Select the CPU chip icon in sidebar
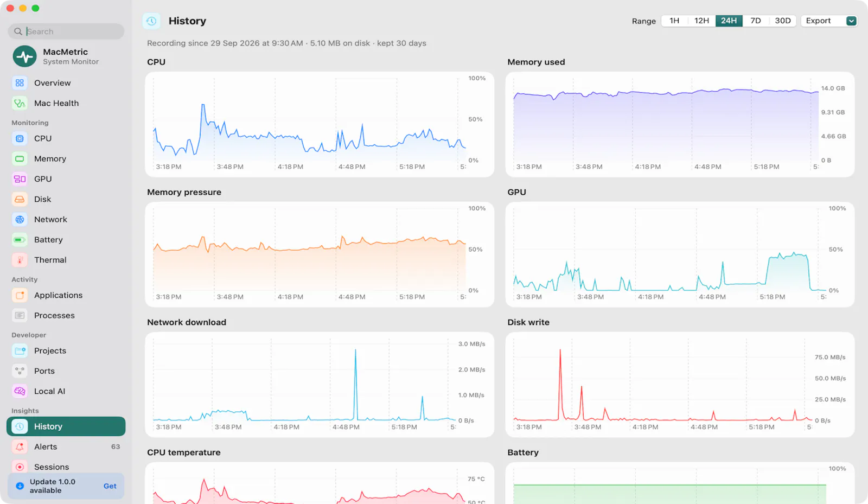This screenshot has height=504, width=868. pyautogui.click(x=20, y=138)
